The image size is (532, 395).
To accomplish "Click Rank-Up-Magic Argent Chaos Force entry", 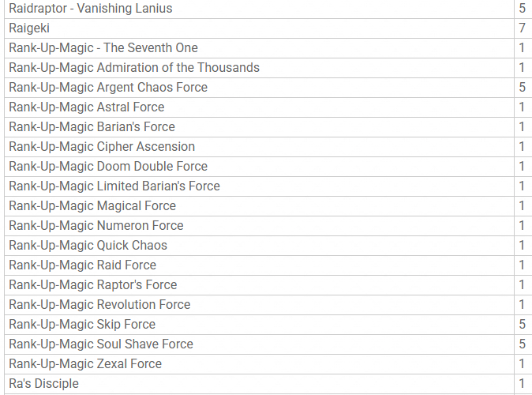I will pos(108,88).
